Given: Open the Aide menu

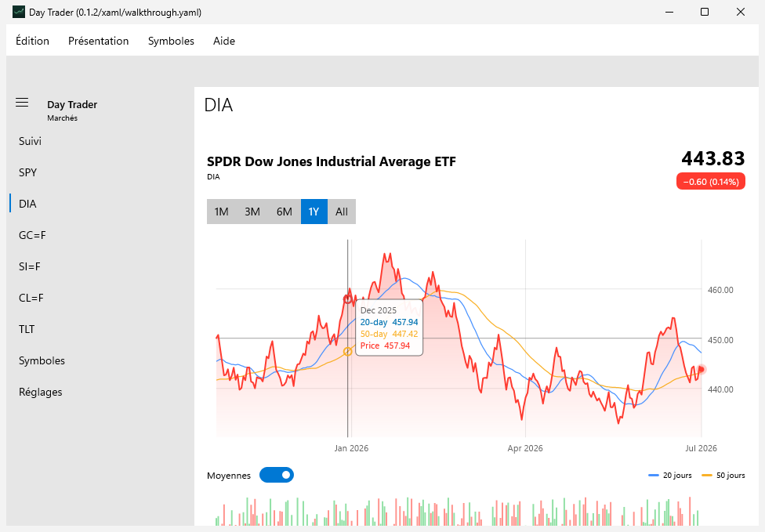Looking at the screenshot, I should tap(224, 41).
